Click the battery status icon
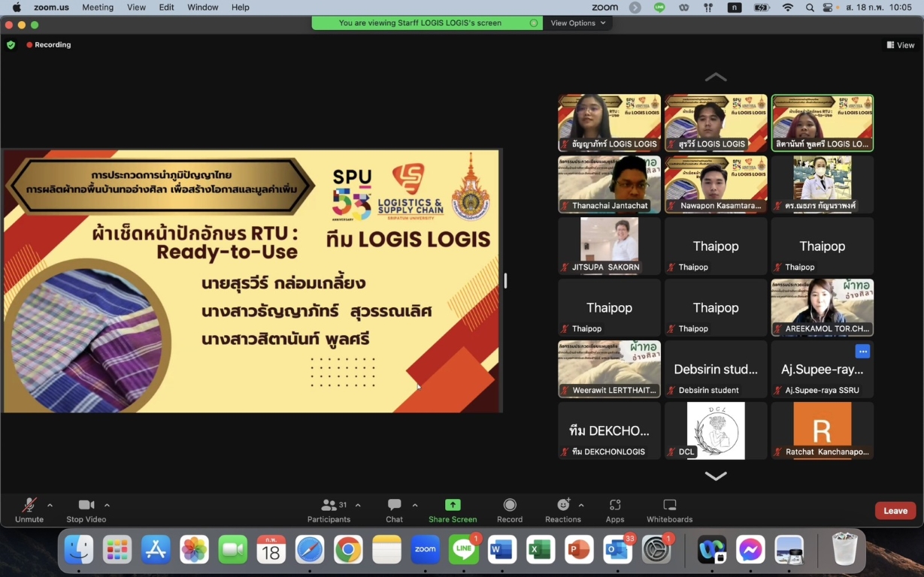 point(762,8)
